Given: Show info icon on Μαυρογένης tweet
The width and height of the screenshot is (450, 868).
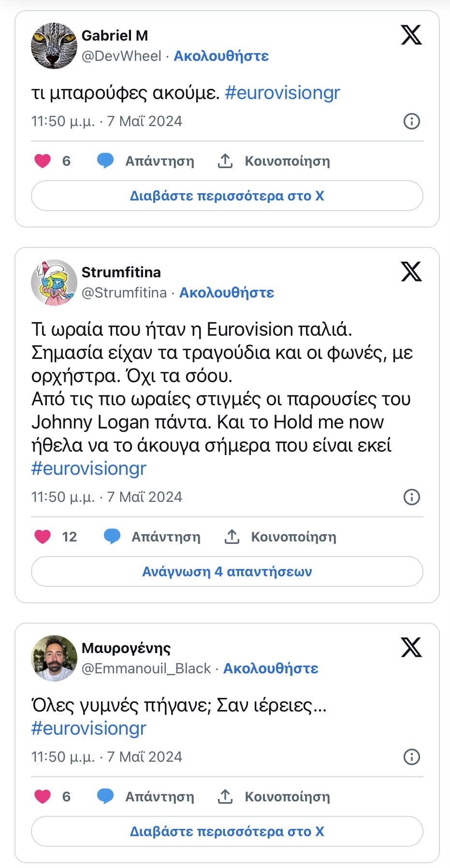Looking at the screenshot, I should [x=412, y=757].
